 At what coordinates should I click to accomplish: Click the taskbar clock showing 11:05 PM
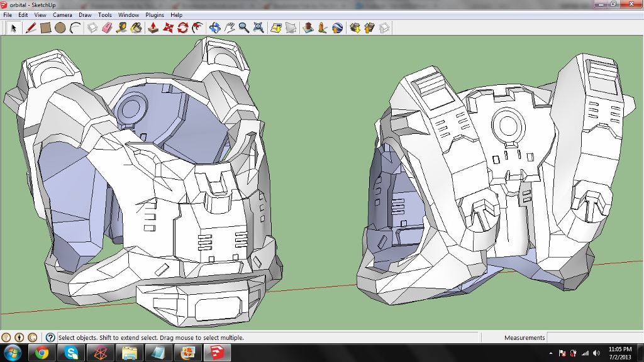[x=620, y=353]
